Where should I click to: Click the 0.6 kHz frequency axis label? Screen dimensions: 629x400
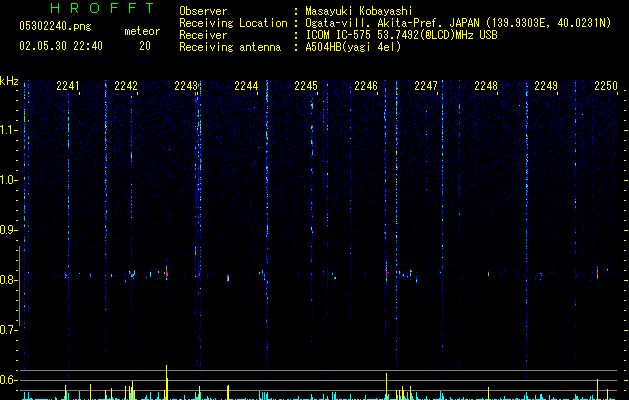tap(8, 380)
